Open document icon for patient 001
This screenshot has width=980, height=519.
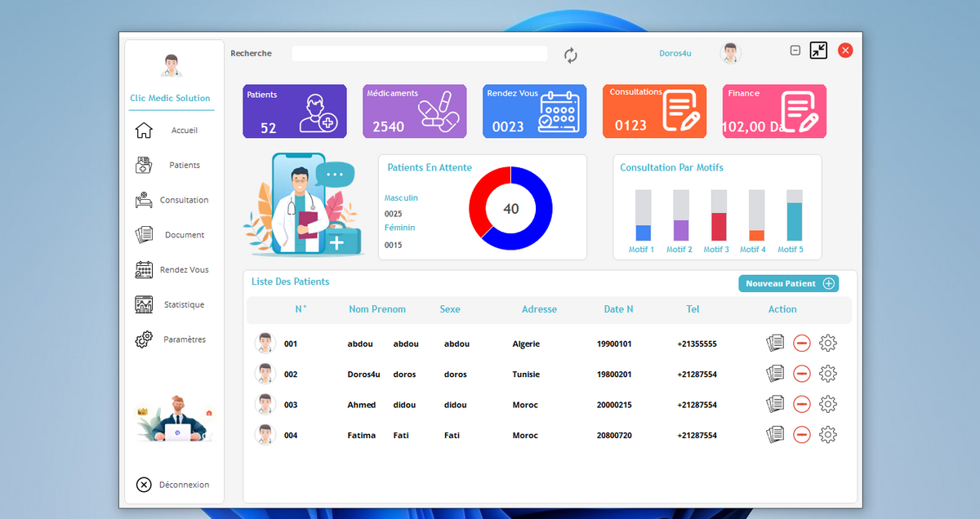pos(775,344)
